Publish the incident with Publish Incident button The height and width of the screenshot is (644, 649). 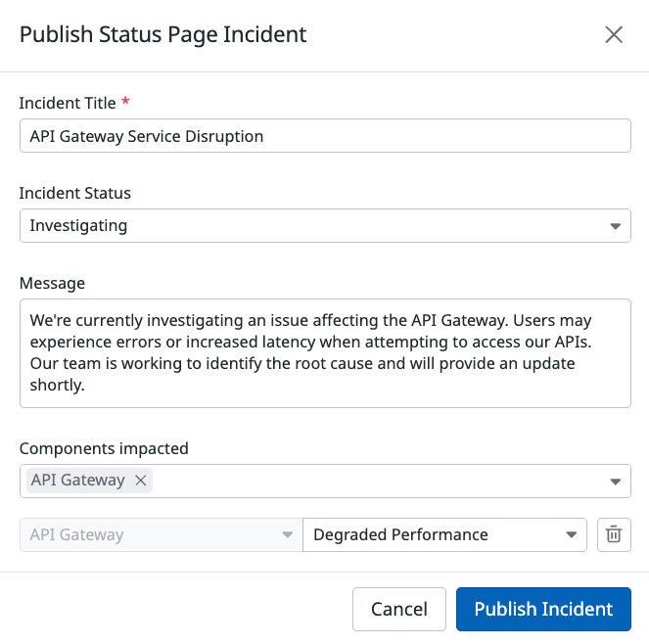tap(543, 609)
